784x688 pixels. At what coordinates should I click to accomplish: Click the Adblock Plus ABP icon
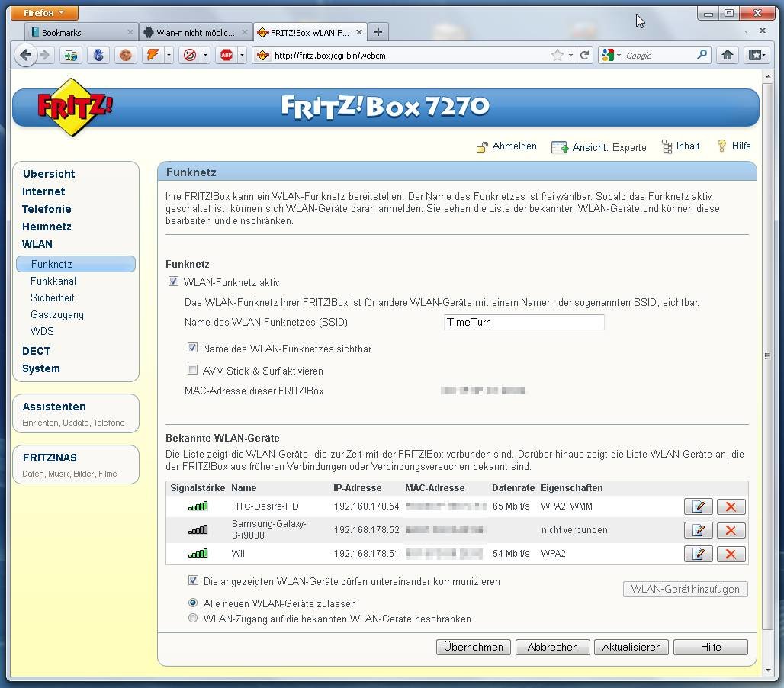(x=227, y=55)
